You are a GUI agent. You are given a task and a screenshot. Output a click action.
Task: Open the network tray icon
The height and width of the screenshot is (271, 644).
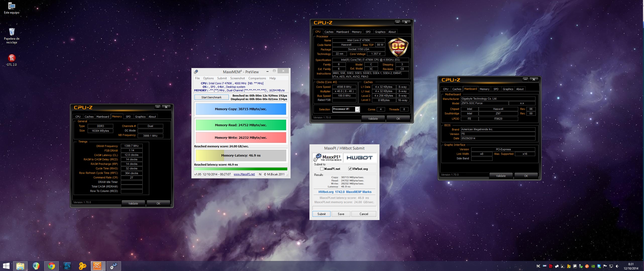pos(611,266)
